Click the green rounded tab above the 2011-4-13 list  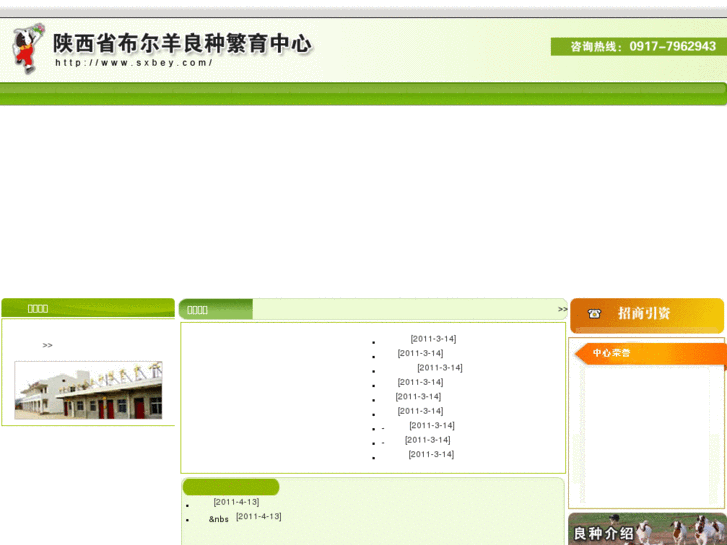[x=231, y=487]
